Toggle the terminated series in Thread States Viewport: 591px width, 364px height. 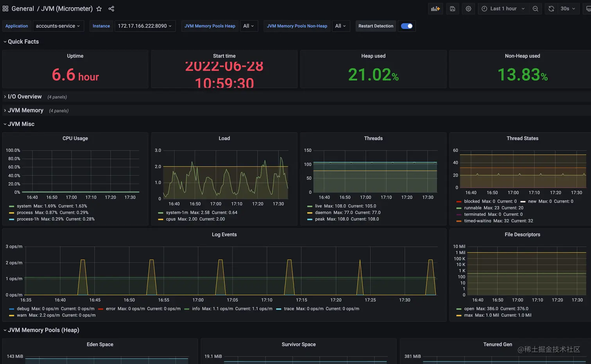475,214
